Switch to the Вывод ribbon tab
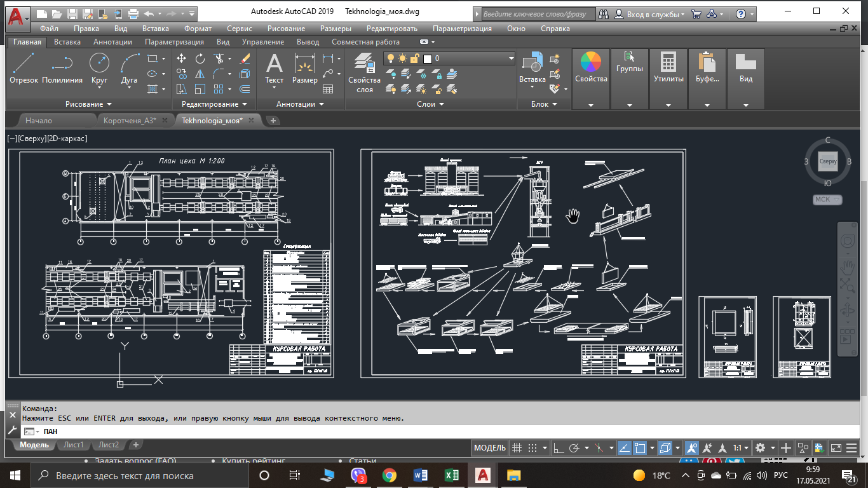The height and width of the screenshot is (488, 868). tap(308, 42)
